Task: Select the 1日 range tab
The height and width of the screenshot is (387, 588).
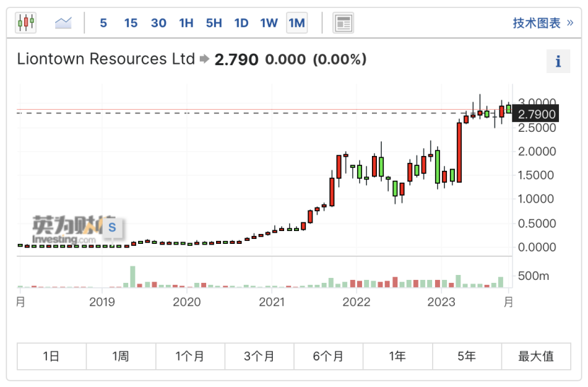Action: 52,357
